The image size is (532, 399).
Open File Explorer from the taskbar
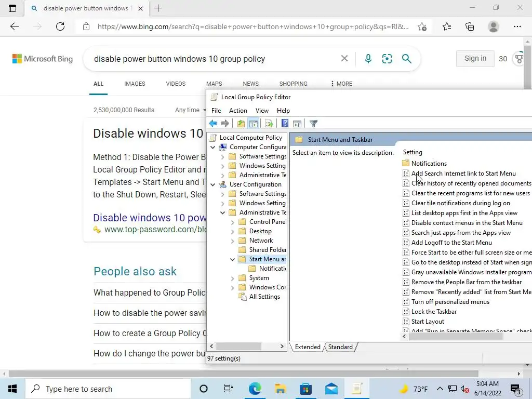coord(280,389)
